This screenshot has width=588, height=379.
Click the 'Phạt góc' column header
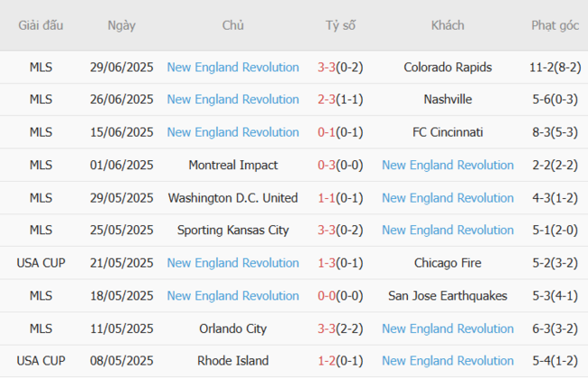555,25
